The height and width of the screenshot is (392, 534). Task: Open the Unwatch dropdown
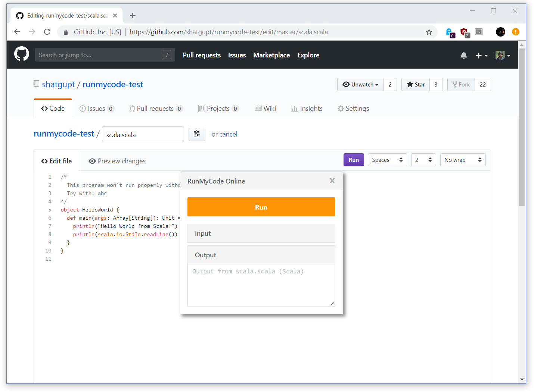360,84
